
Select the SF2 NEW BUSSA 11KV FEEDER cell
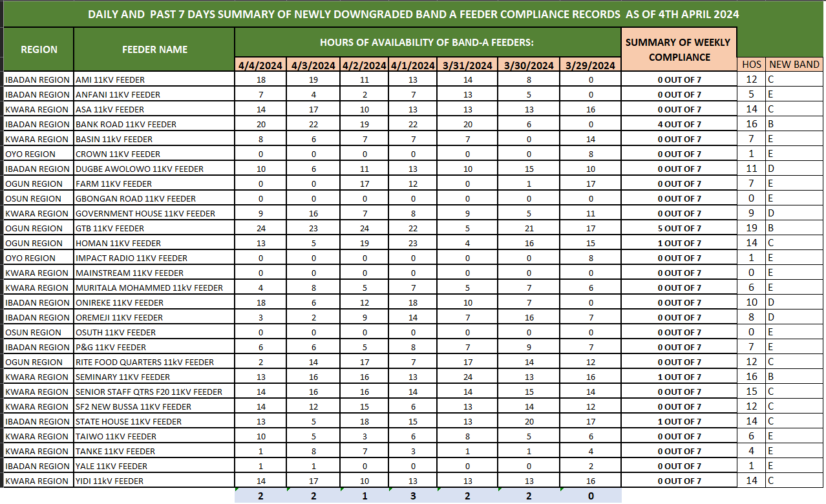point(154,406)
